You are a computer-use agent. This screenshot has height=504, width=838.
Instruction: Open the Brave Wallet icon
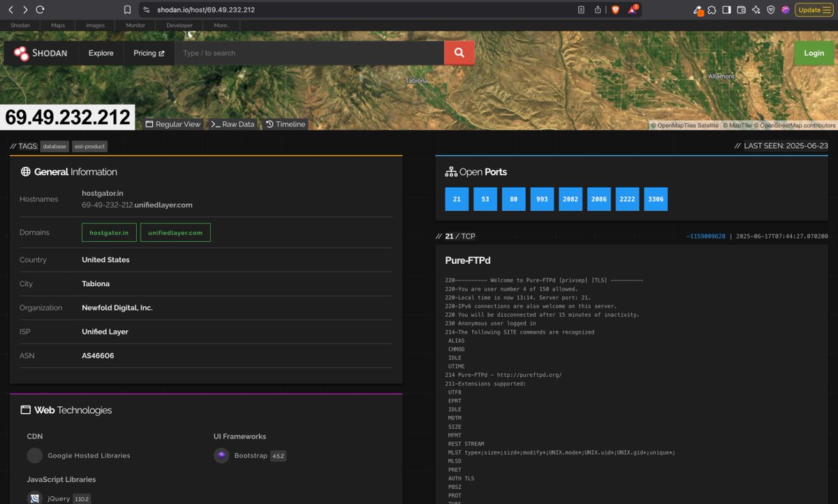pyautogui.click(x=741, y=10)
